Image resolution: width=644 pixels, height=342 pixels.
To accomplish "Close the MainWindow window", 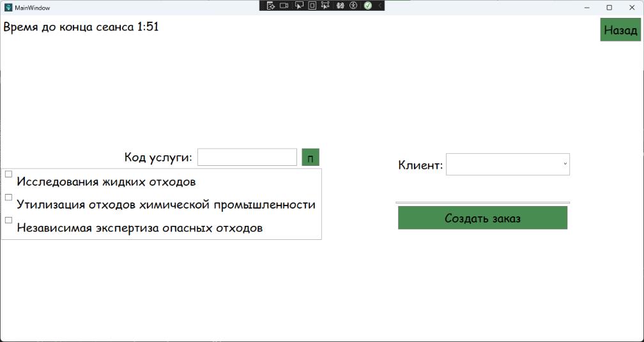I will click(x=632, y=8).
